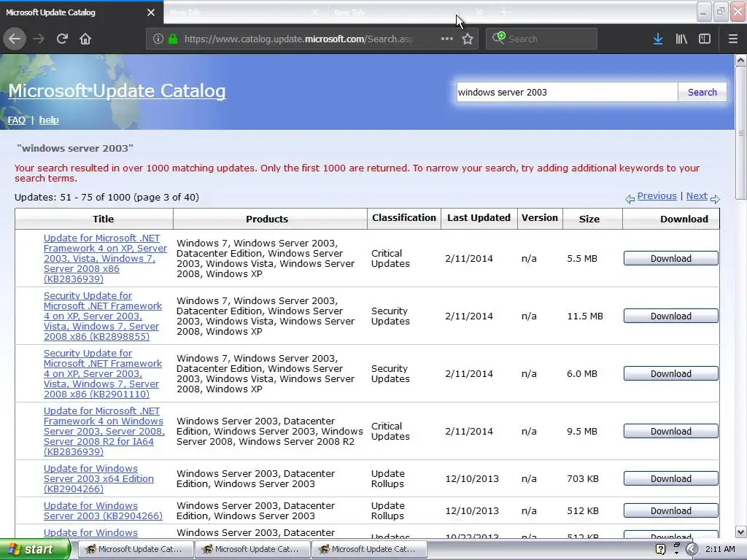Sort results by Title column

103,219
